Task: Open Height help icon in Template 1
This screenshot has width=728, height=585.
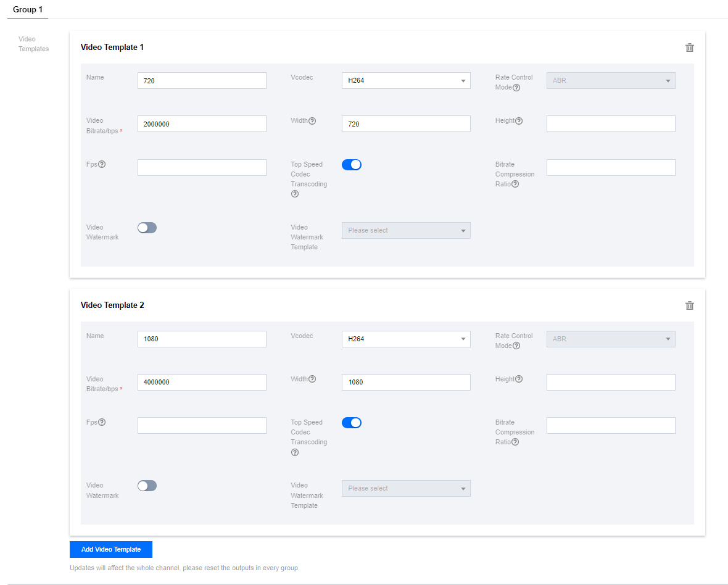Action: 519,121
